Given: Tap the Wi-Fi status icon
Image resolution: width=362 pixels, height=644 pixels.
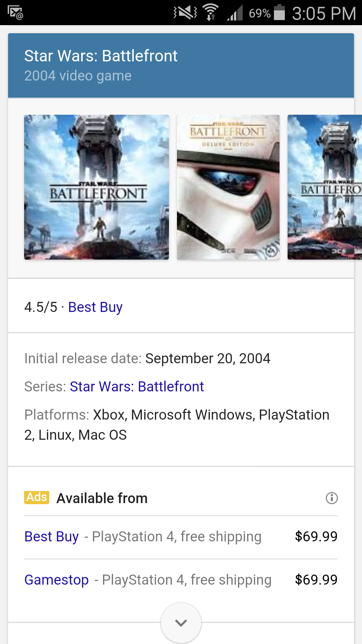Looking at the screenshot, I should [x=211, y=13].
